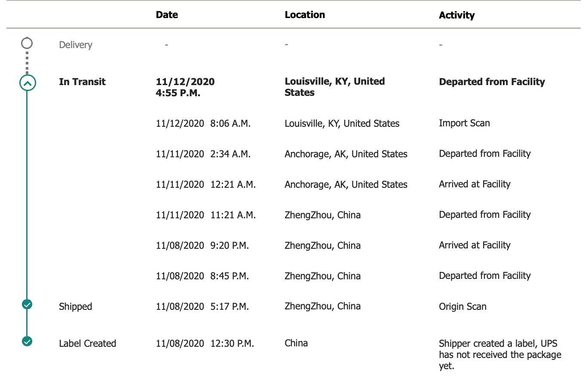Screen dimensions: 588x379
Task: Click the Import Scan activity entry
Action: pos(464,123)
